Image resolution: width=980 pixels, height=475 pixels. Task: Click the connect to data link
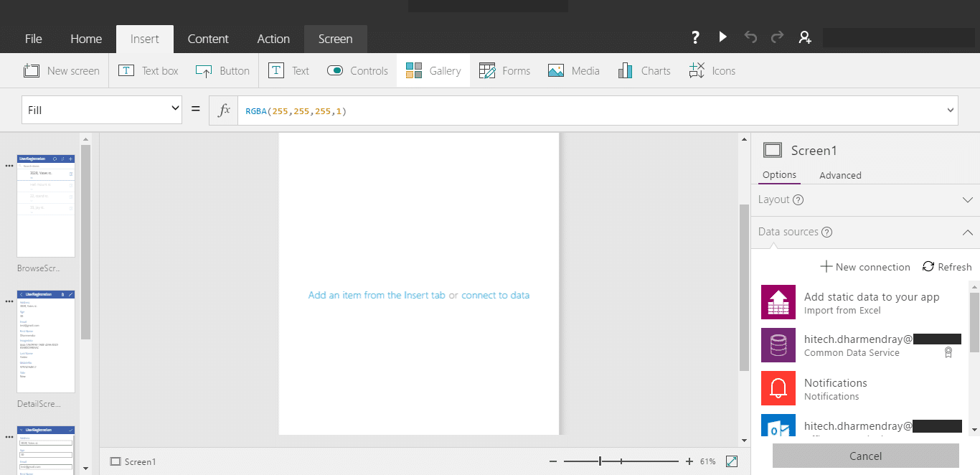(x=496, y=295)
